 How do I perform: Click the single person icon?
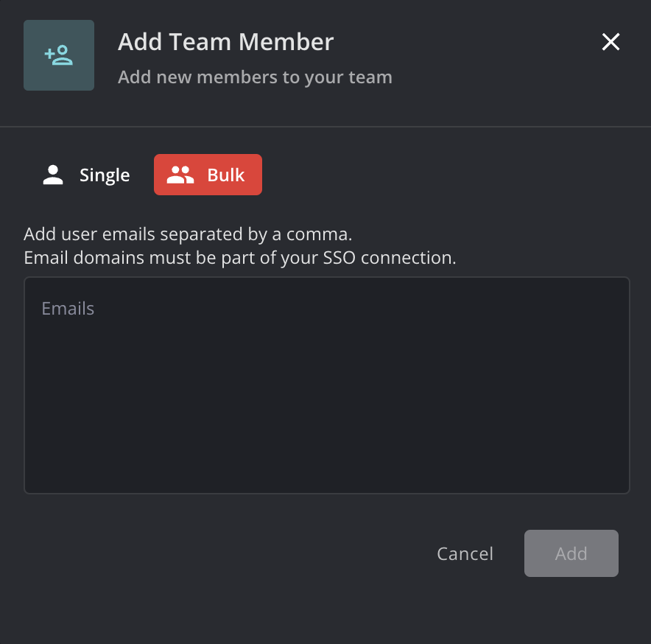53,175
